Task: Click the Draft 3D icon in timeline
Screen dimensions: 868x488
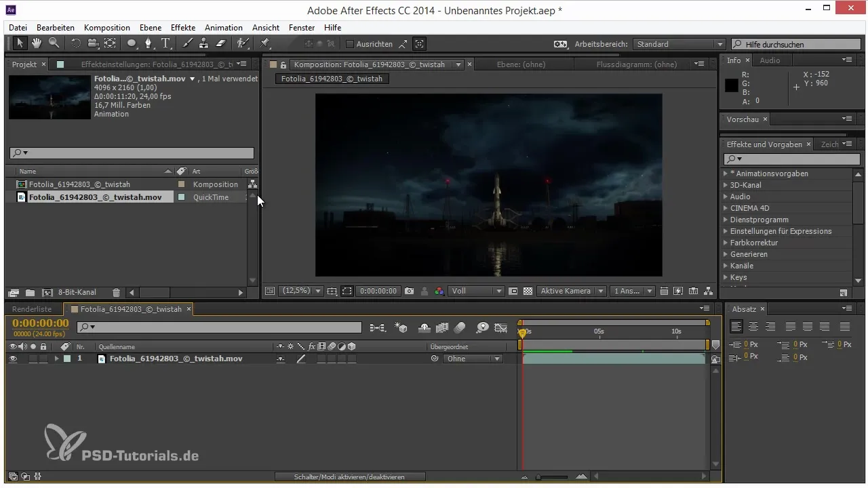Action: pos(401,328)
